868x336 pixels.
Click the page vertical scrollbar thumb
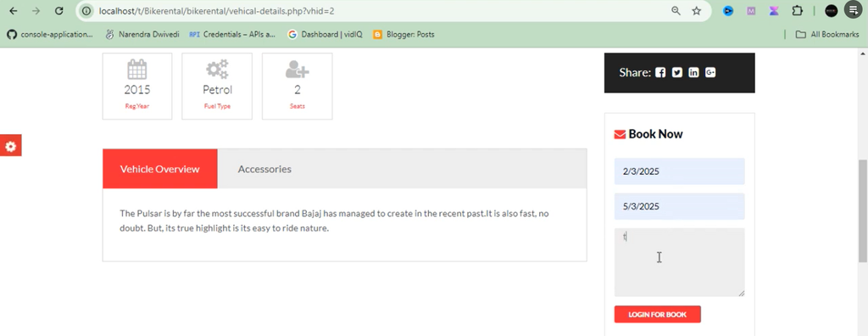click(862, 210)
